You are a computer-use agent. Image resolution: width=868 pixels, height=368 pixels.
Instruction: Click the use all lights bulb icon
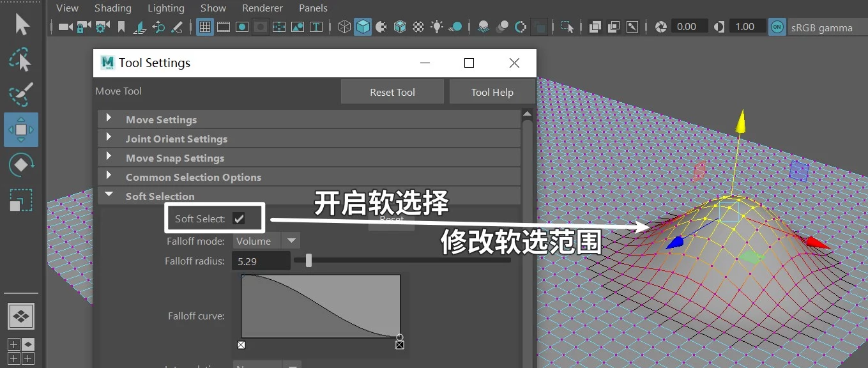437,27
